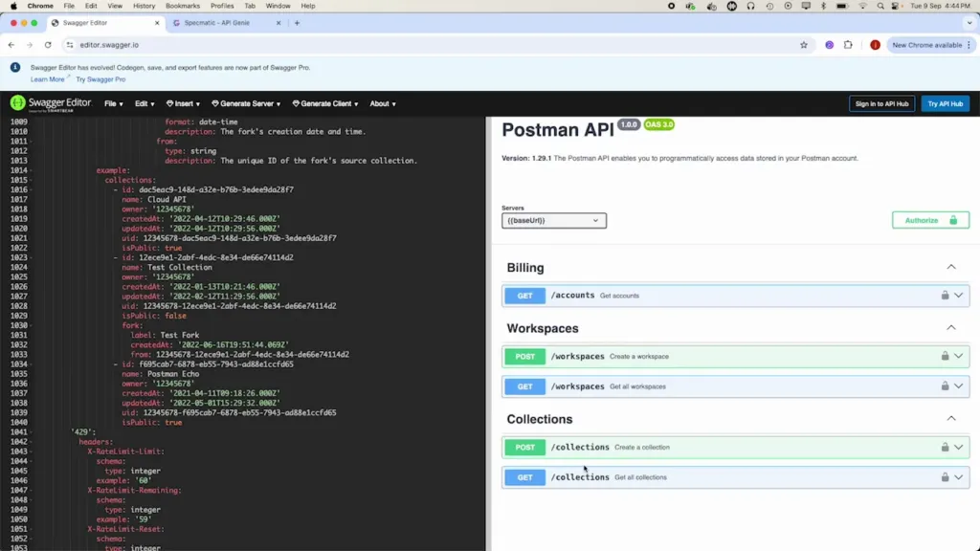Open the Servers baseUrl dropdown
Image resolution: width=980 pixels, height=551 pixels.
553,220
